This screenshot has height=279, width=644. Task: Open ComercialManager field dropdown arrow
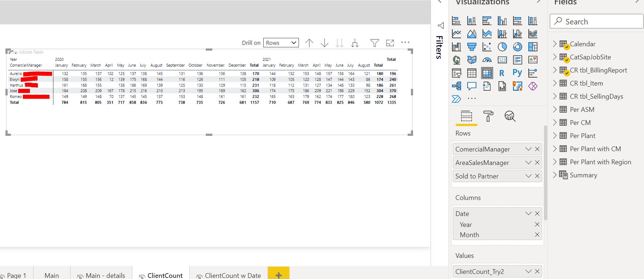point(528,149)
